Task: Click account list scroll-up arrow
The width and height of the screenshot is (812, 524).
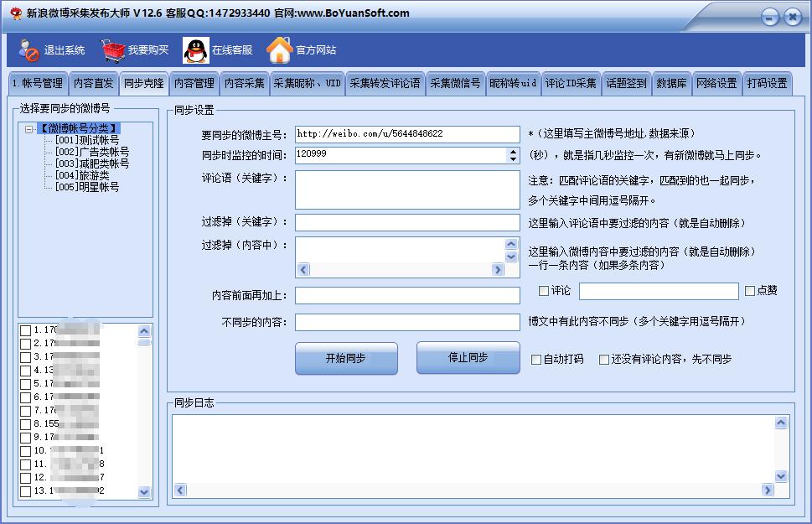Action: click(x=144, y=330)
